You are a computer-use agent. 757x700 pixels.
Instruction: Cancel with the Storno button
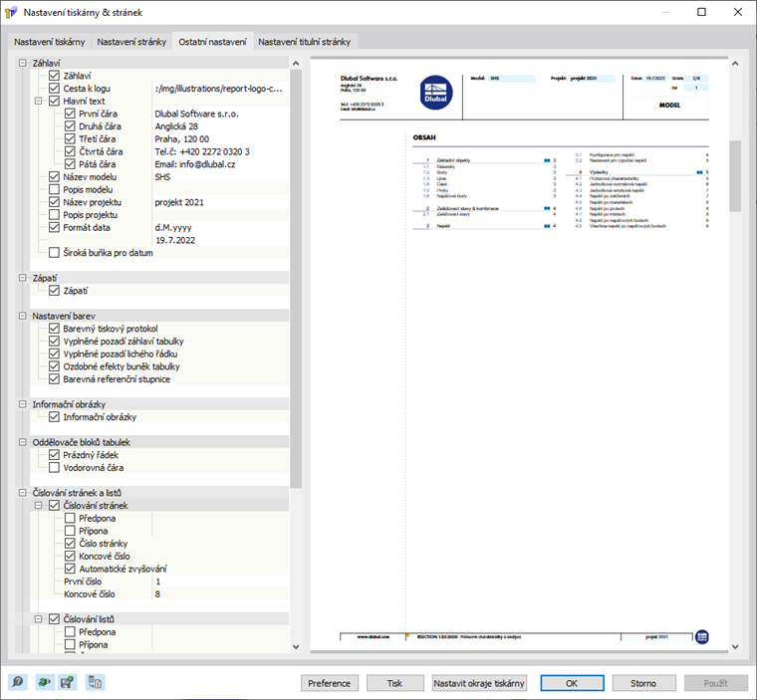pyautogui.click(x=643, y=683)
